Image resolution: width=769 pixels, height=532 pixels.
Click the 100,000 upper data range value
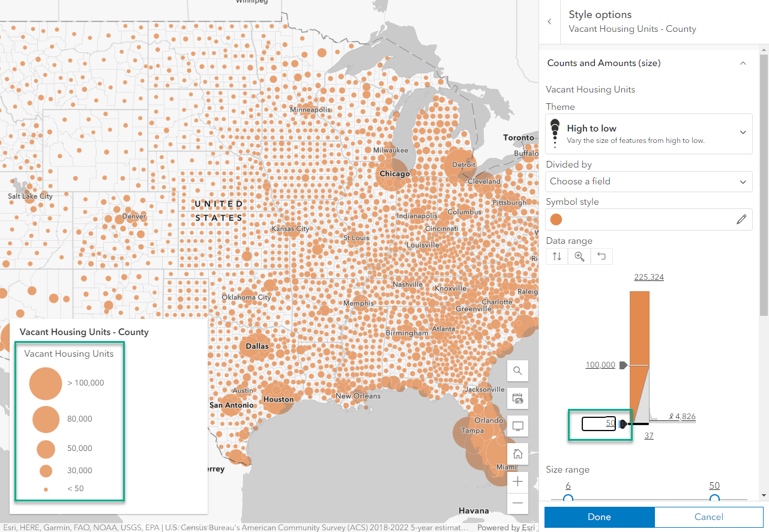(600, 365)
